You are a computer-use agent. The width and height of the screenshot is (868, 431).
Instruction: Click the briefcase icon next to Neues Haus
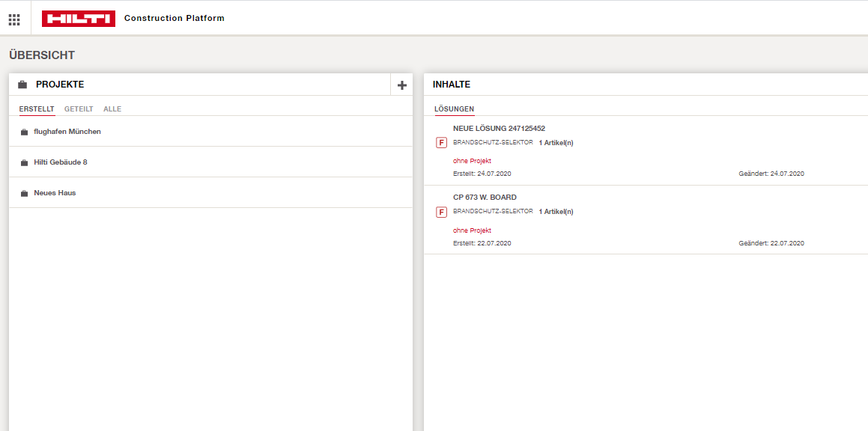click(22, 192)
